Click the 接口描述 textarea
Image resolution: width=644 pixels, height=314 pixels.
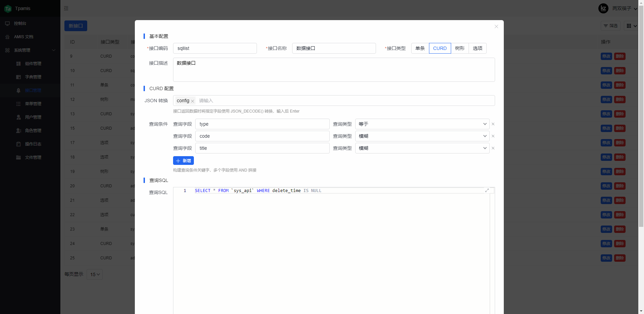[x=334, y=70]
